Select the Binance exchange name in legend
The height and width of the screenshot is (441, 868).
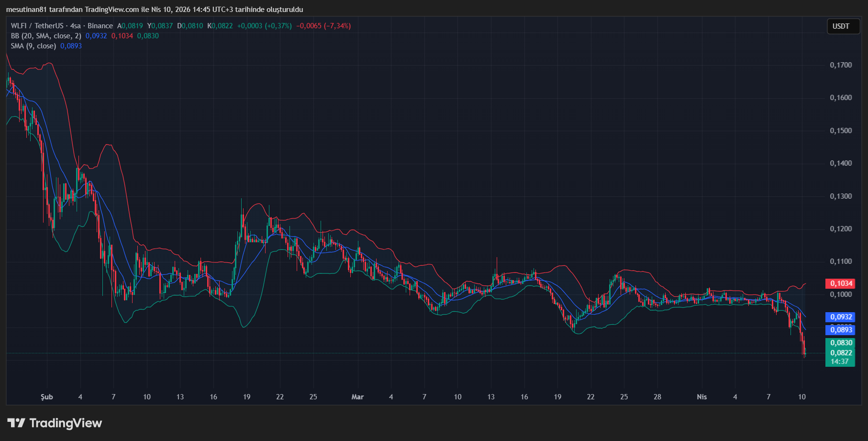pos(99,26)
